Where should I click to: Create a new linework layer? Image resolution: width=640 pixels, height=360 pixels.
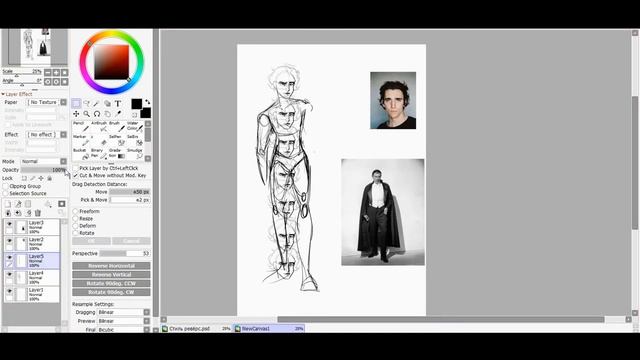point(18,204)
